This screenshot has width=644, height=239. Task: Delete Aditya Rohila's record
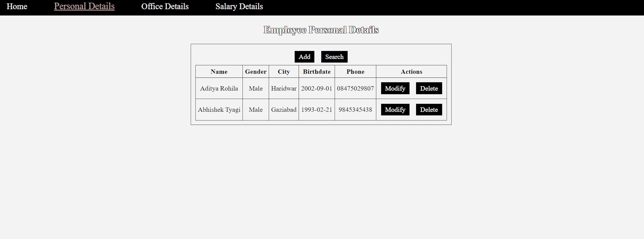(x=429, y=88)
